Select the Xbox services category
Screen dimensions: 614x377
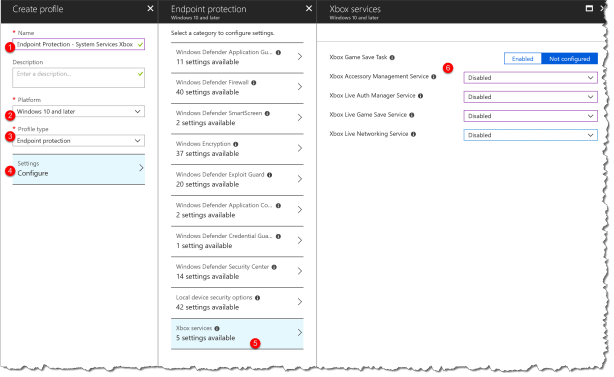(237, 334)
